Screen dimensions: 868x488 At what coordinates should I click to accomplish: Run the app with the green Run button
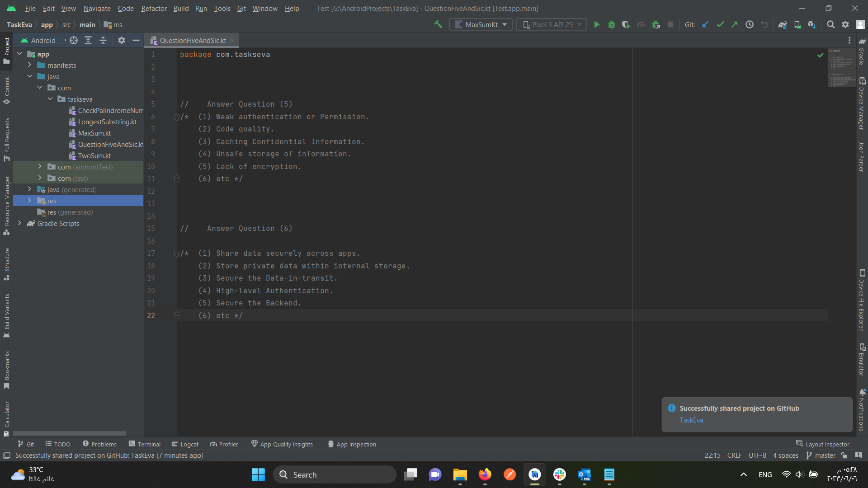coord(597,24)
